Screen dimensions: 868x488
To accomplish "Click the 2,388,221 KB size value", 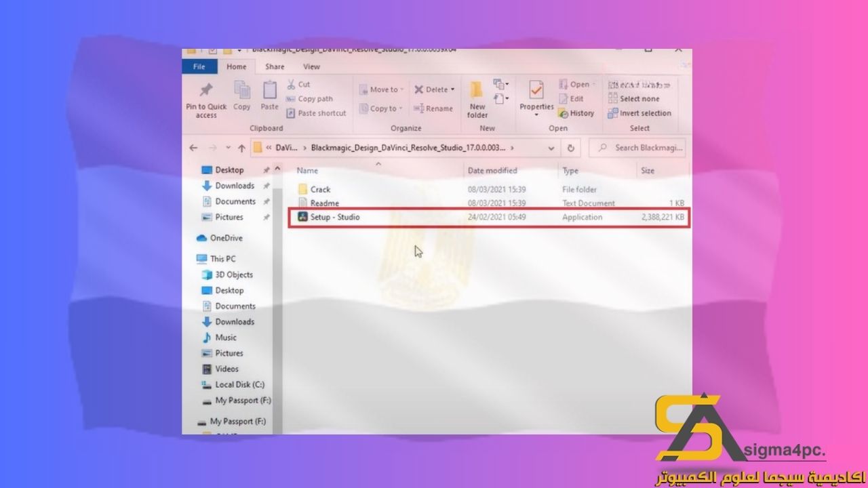I will click(663, 217).
